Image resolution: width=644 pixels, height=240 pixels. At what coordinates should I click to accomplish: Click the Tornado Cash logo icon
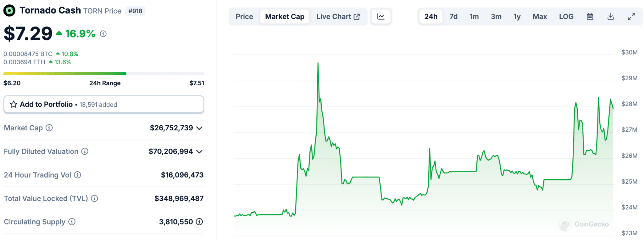click(x=9, y=11)
